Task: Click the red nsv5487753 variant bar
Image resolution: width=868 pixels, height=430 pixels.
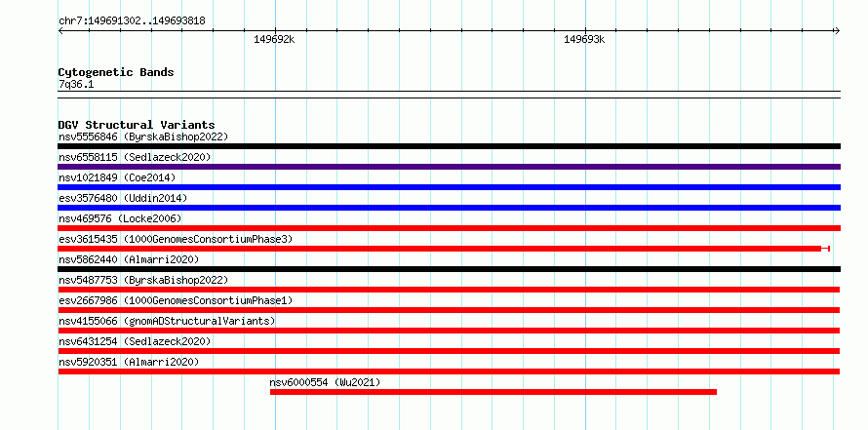Action: tap(449, 290)
